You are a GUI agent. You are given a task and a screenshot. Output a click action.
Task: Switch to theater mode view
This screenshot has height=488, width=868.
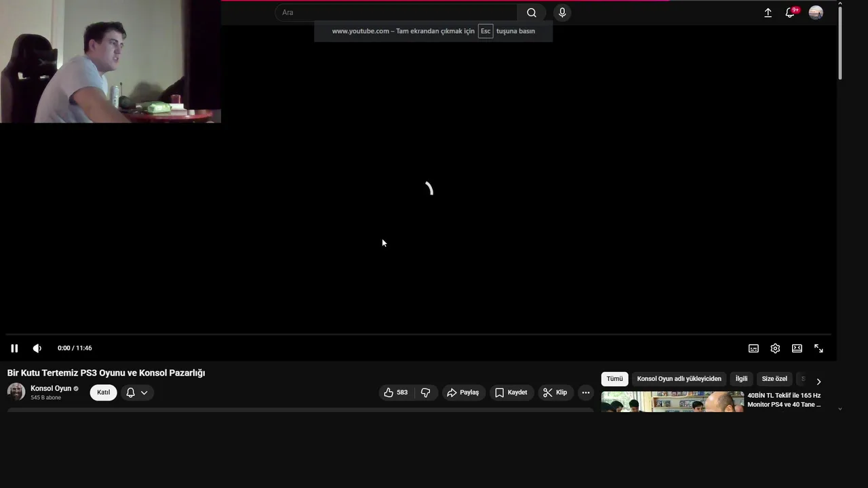tap(797, 348)
